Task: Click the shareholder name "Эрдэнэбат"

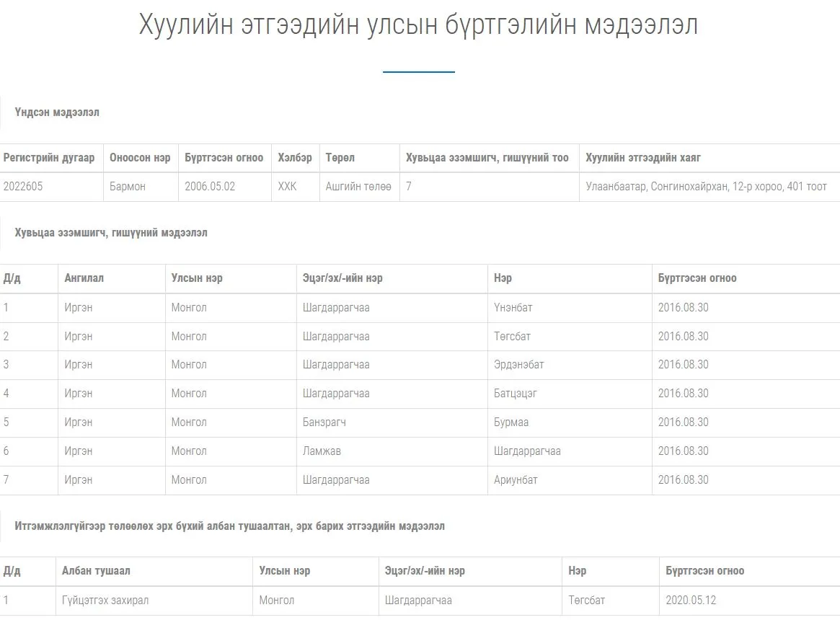Action: point(518,365)
